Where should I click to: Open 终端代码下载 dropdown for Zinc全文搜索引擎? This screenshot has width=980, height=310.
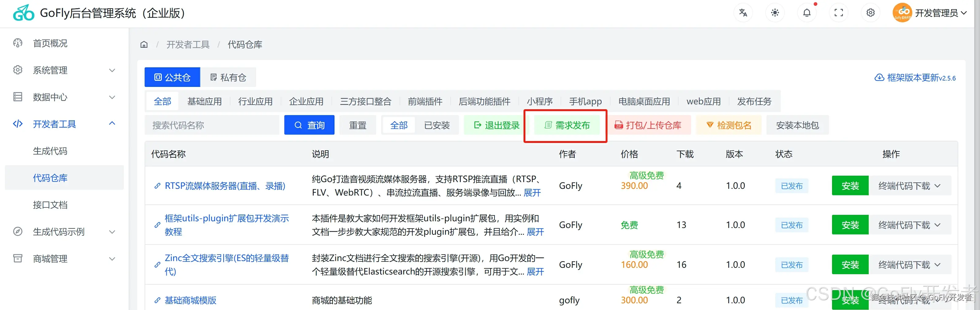[x=910, y=265]
